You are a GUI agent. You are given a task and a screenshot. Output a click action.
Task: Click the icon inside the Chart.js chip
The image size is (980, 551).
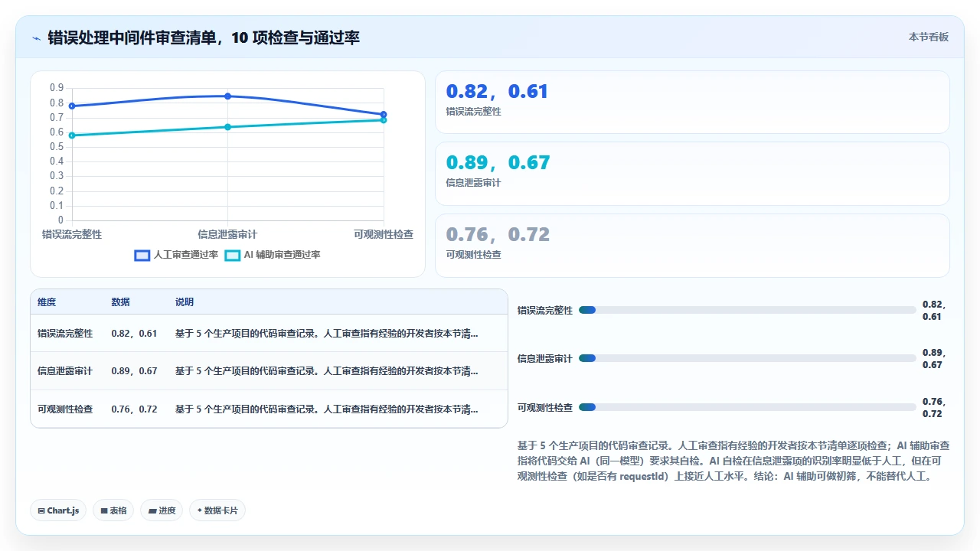[41, 510]
